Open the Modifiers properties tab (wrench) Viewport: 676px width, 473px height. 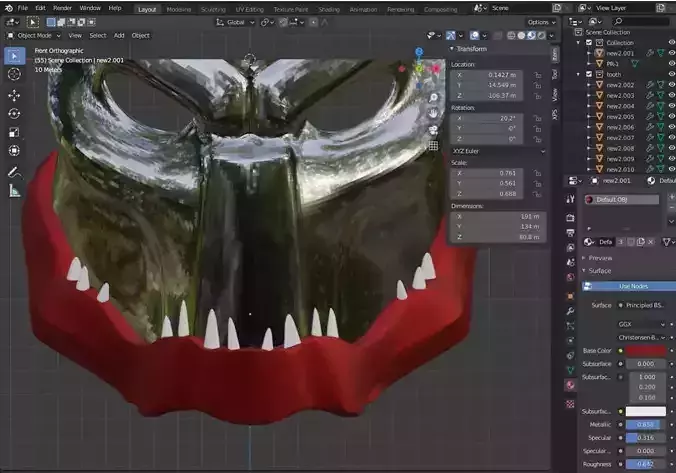(x=570, y=311)
